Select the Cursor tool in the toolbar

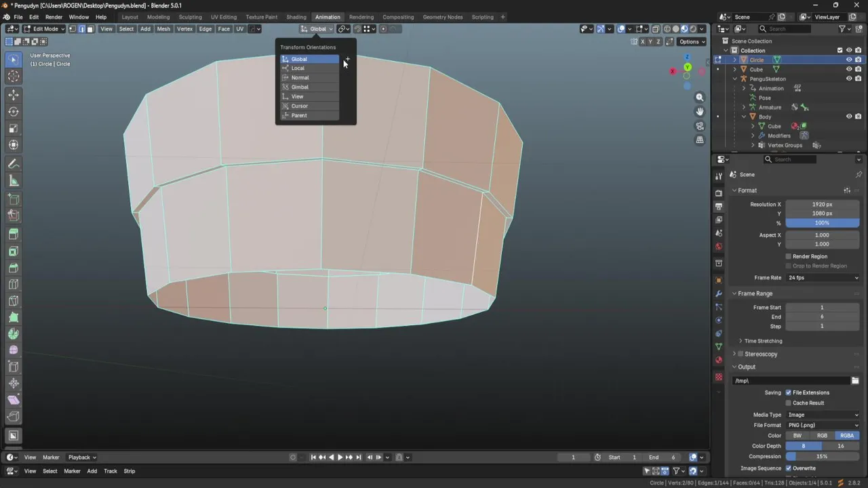(x=13, y=77)
